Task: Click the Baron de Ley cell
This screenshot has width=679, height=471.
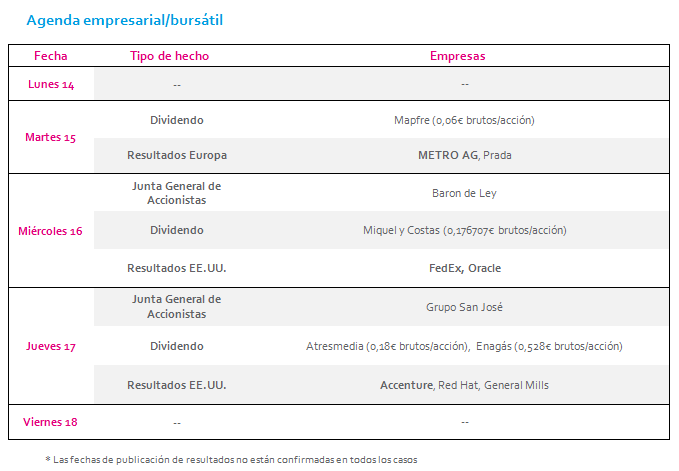Action: click(464, 193)
